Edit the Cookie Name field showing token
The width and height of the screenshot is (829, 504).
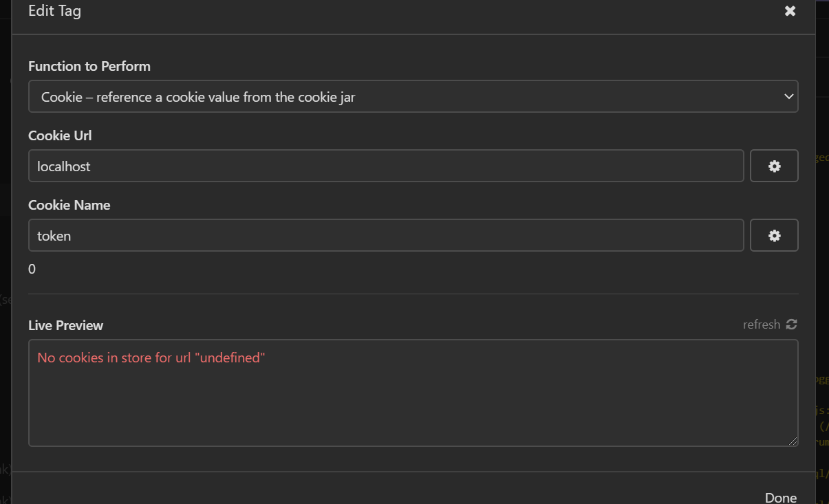point(275,235)
